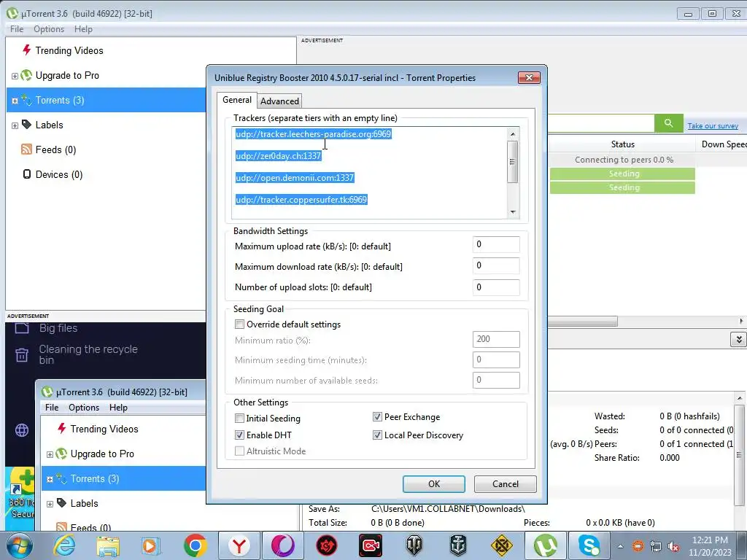This screenshot has width=747, height=560.
Task: Click the recycle bin cleaning icon
Action: click(x=22, y=355)
